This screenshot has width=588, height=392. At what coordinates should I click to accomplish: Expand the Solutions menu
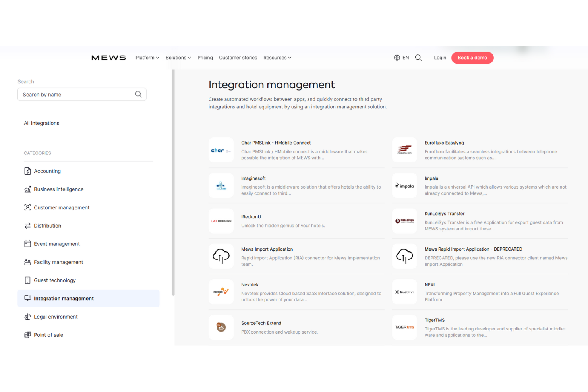[178, 58]
